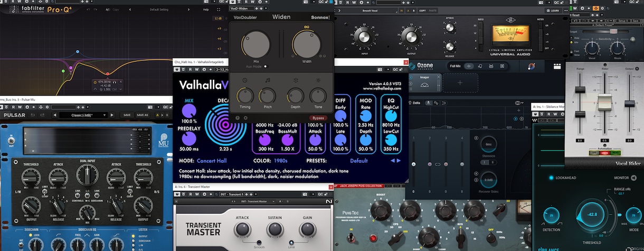Screen dimensions: 644x251
Task: Close the Pro-Q 4 band parameter popup
Action: click(121, 82)
